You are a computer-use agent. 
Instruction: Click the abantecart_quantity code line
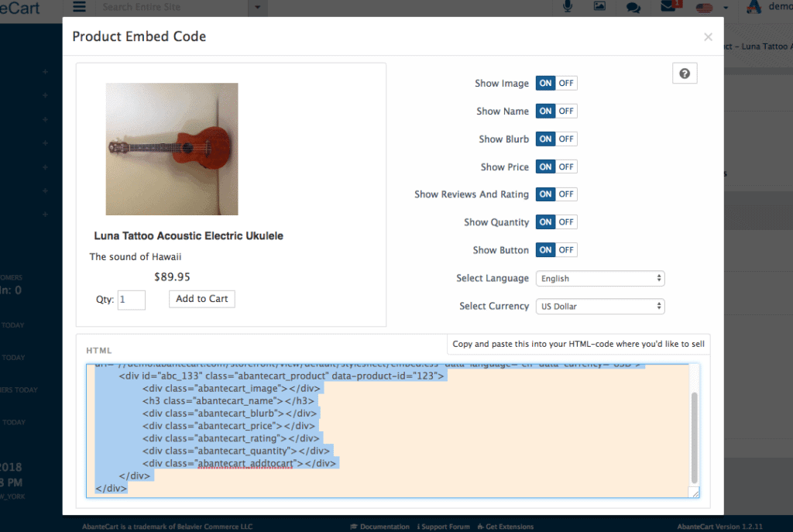click(x=236, y=451)
